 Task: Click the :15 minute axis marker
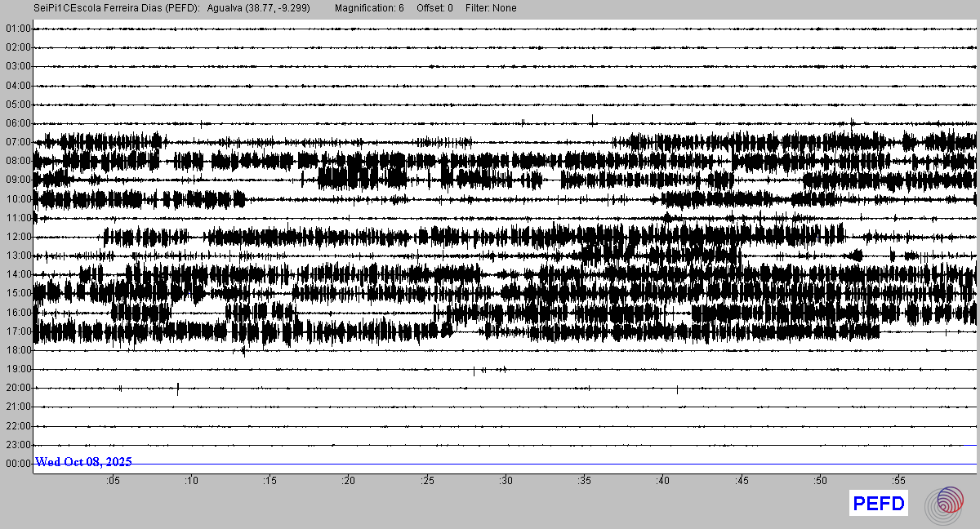[x=269, y=481]
